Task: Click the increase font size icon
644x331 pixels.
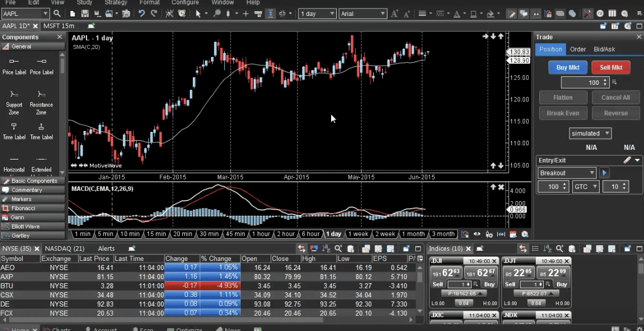Action: [x=395, y=14]
